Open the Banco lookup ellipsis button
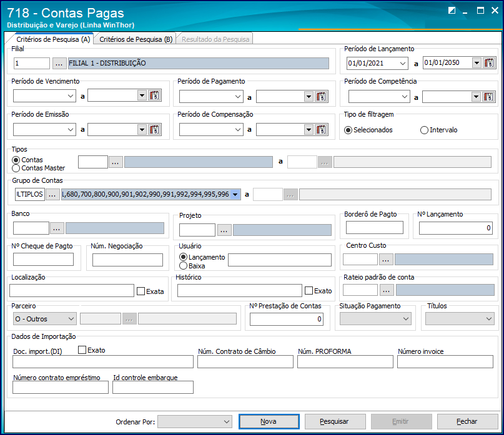Image resolution: width=504 pixels, height=435 pixels. (57, 228)
